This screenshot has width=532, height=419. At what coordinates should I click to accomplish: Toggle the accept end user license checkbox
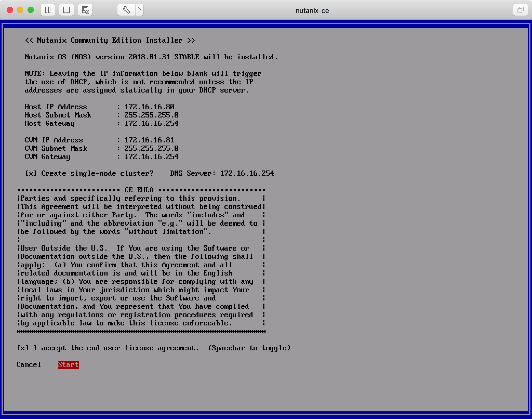click(x=23, y=348)
